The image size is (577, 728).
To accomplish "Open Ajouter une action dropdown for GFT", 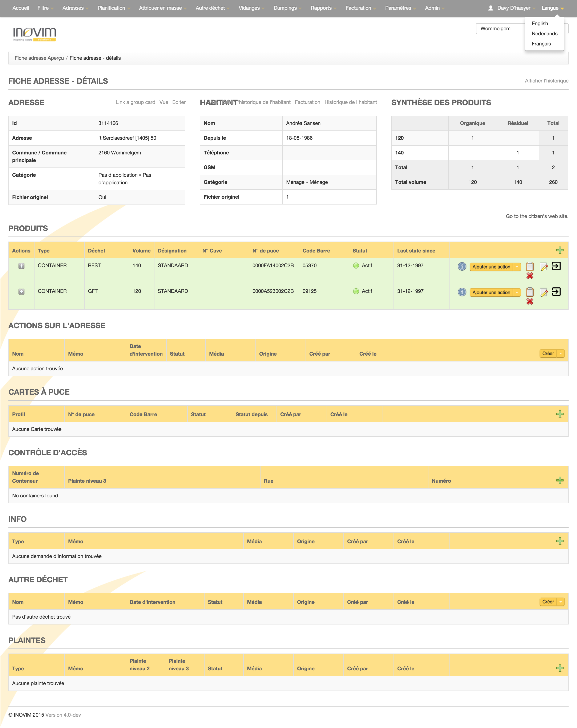I will 517,292.
